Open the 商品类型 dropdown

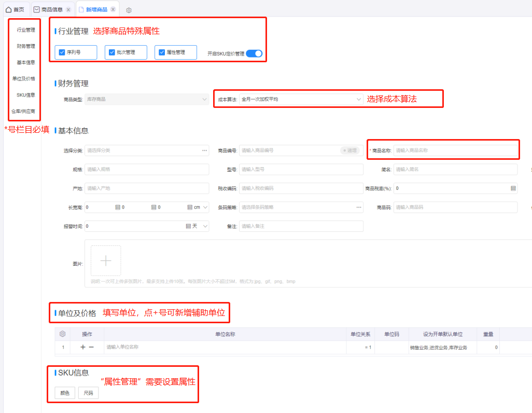147,99
